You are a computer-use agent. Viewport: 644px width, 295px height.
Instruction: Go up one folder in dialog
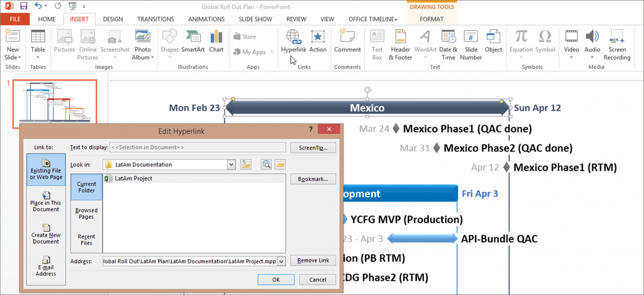246,164
